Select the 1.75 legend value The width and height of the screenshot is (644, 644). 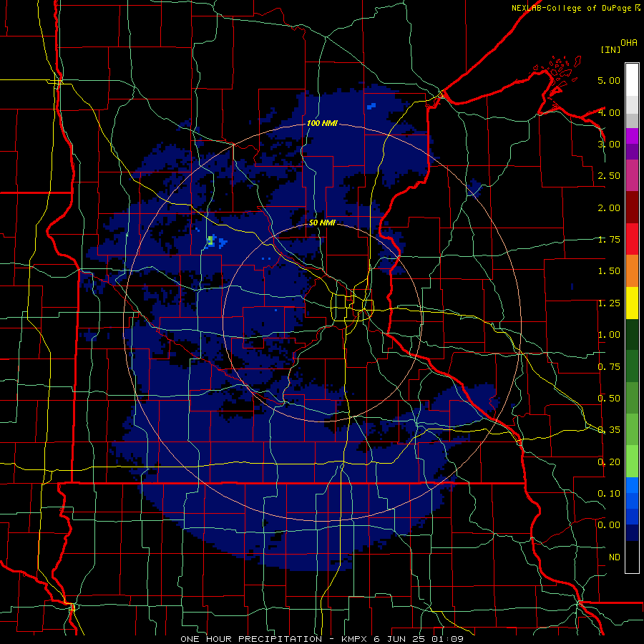point(609,240)
